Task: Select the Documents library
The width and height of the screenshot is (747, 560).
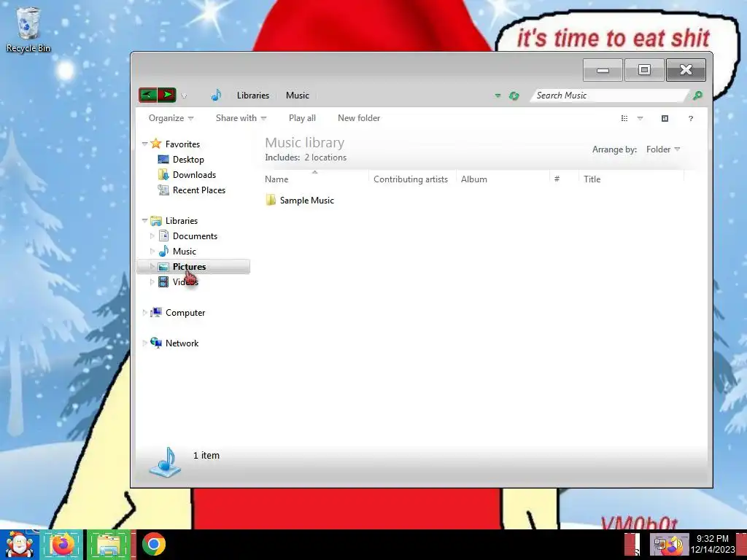Action: (195, 236)
